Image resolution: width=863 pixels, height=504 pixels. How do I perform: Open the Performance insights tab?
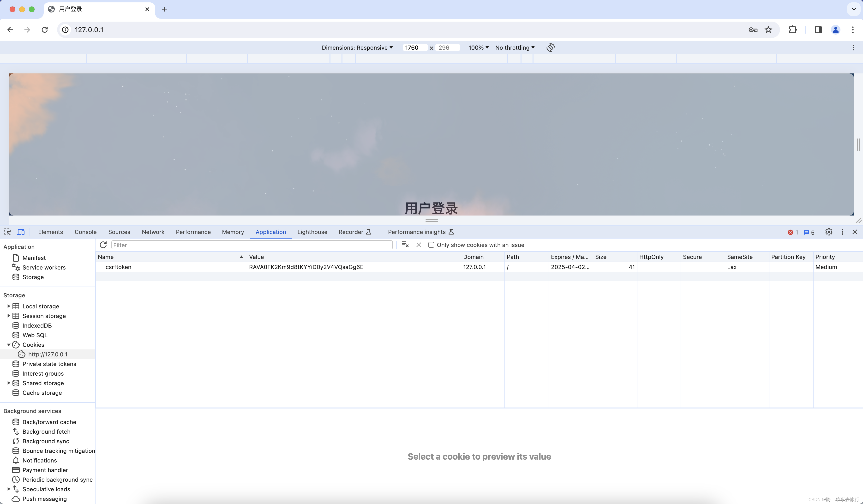421,232
